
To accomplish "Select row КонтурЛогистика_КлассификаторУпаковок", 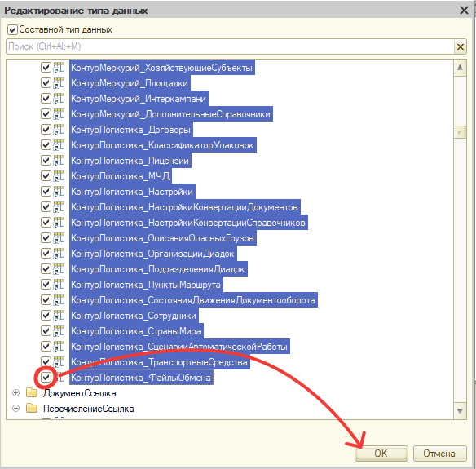I will (163, 145).
